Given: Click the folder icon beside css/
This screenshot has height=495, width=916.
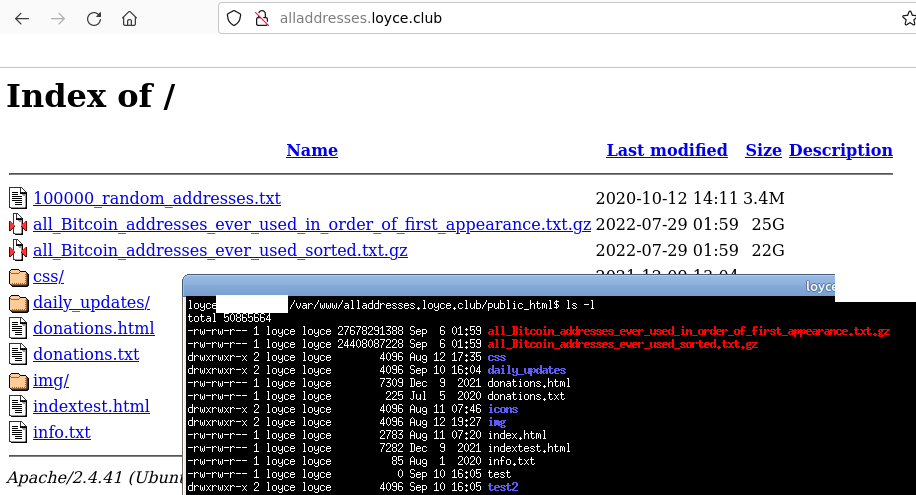Looking at the screenshot, I should click(19, 277).
